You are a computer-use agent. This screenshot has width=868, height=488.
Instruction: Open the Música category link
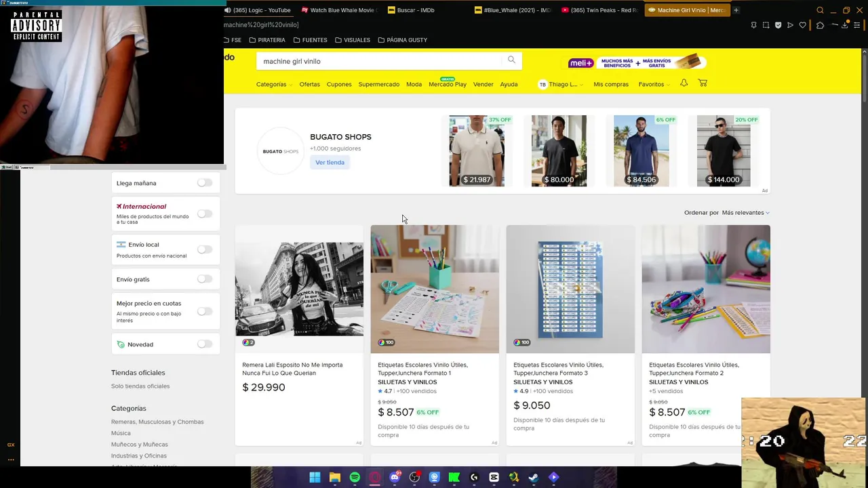[x=121, y=433]
